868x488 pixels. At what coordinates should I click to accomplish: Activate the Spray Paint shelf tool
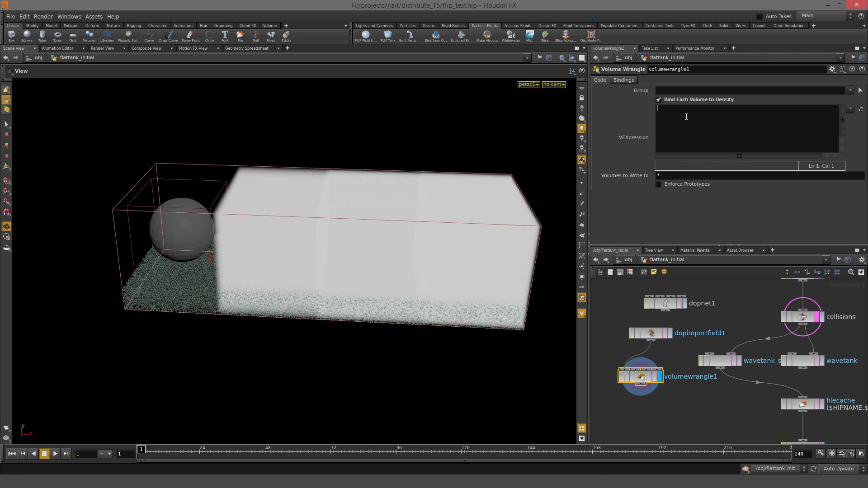(190, 36)
